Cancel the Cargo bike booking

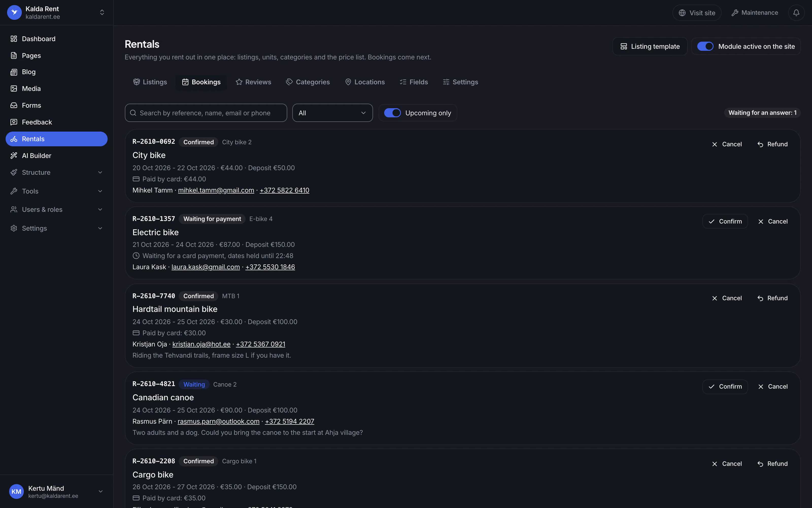(727, 464)
